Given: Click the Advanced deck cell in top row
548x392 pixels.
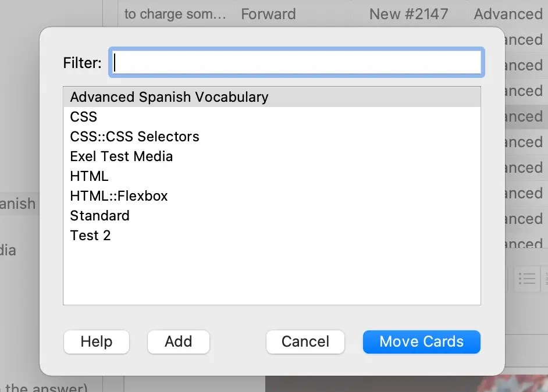Looking at the screenshot, I should [x=508, y=14].
